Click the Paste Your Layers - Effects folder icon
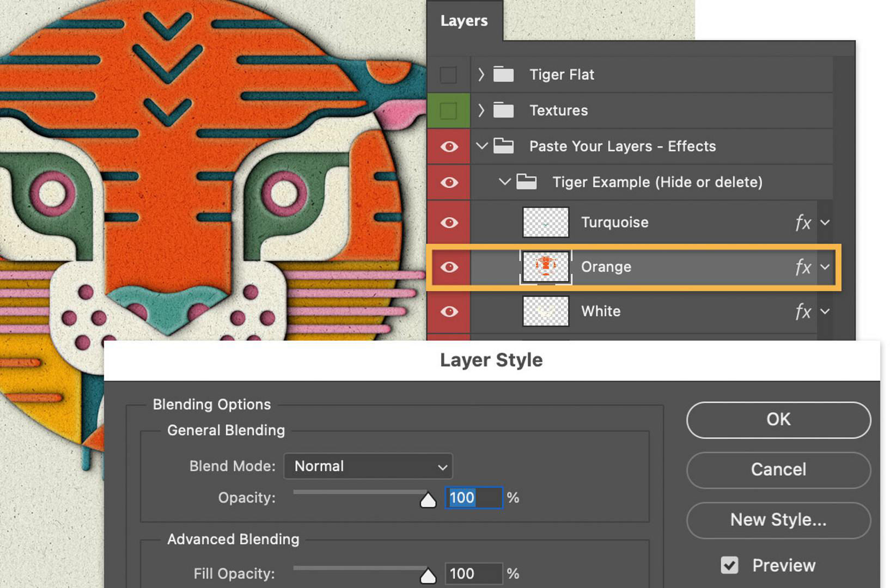 click(x=504, y=146)
